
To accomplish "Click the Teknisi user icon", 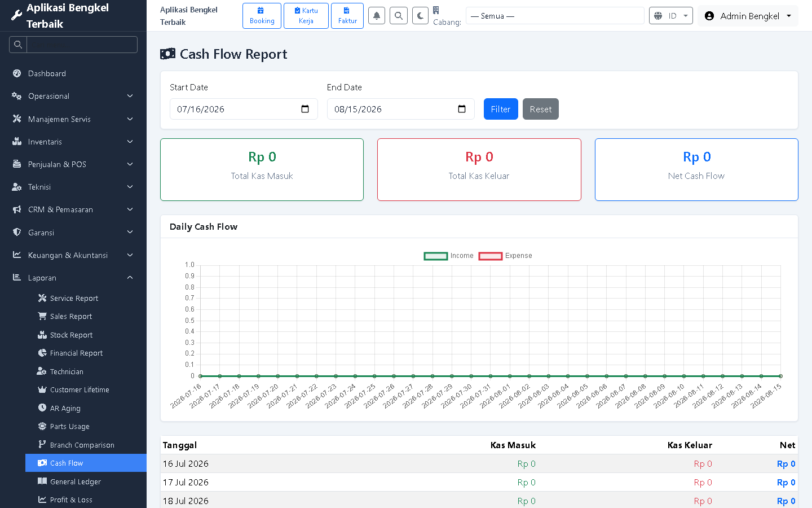I will click(17, 187).
